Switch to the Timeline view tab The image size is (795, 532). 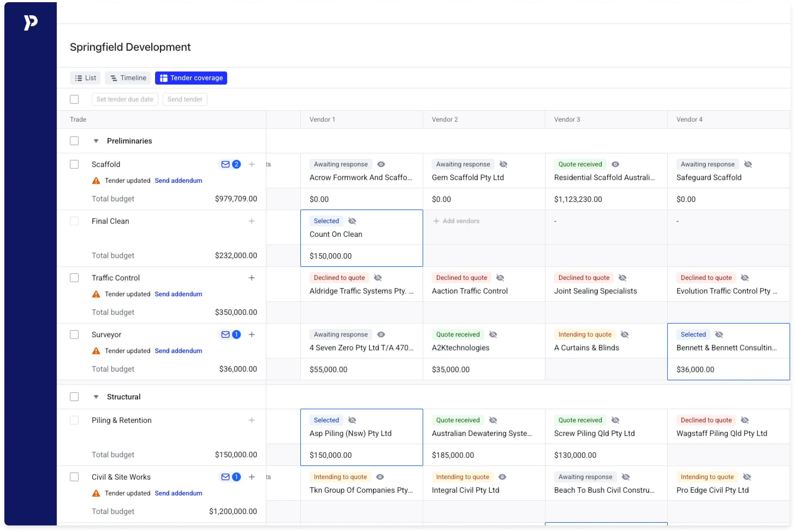tap(128, 78)
